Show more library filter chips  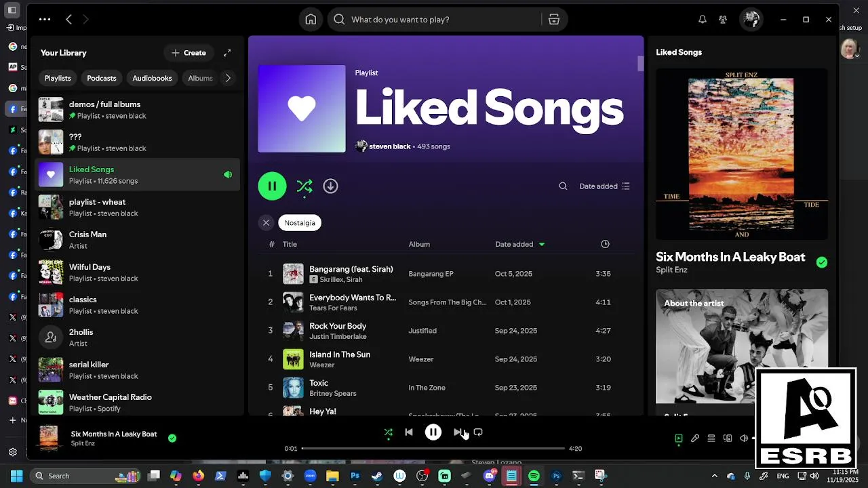228,78
